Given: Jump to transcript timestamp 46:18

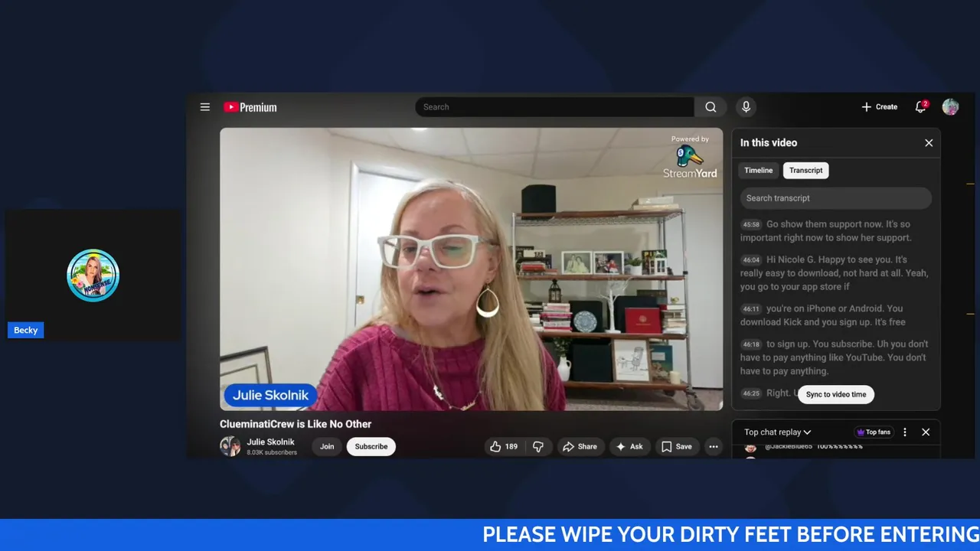Looking at the screenshot, I should coord(751,344).
